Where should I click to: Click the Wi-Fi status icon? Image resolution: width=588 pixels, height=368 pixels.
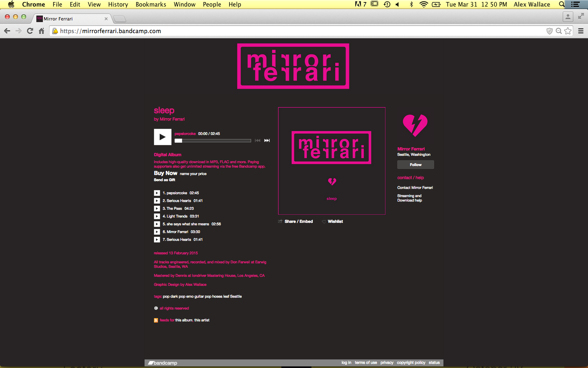(x=424, y=4)
